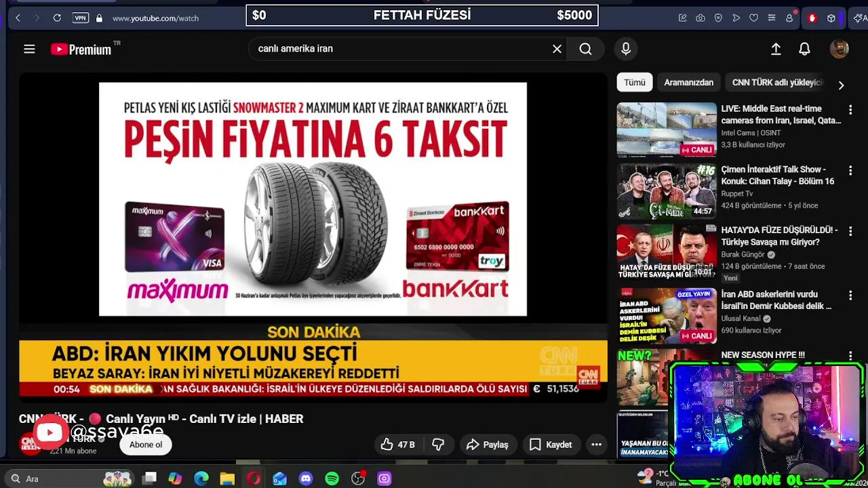
Task: Open the cube extensions icon
Action: point(831,18)
